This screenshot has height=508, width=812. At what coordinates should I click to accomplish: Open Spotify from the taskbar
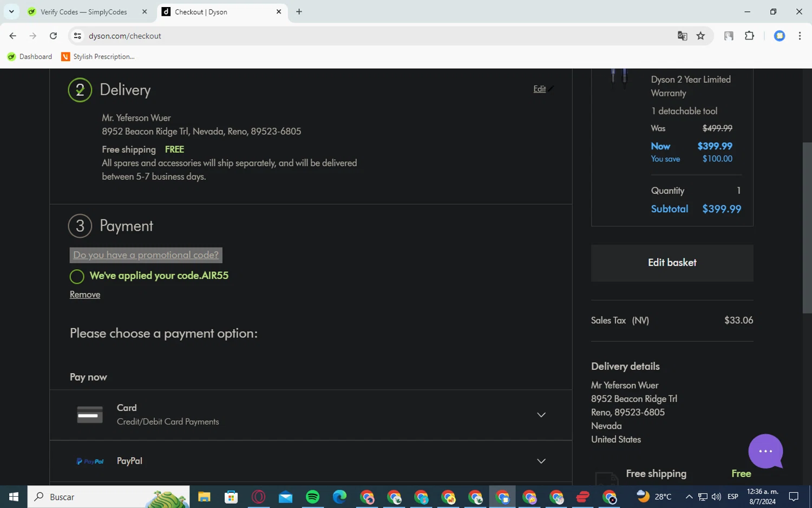click(312, 497)
